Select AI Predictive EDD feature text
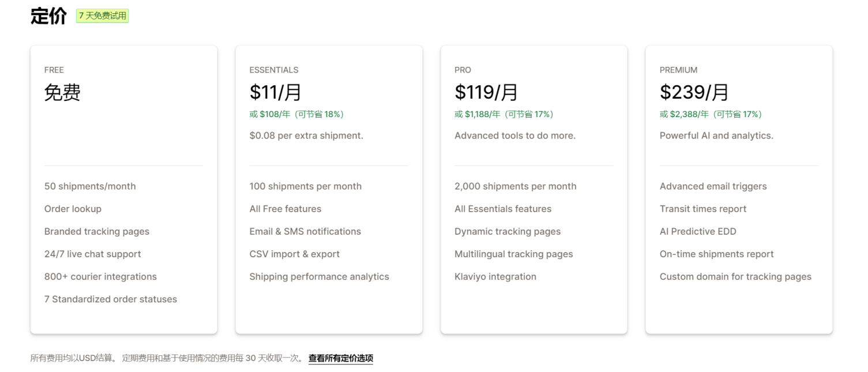The height and width of the screenshot is (372, 868). tap(697, 231)
